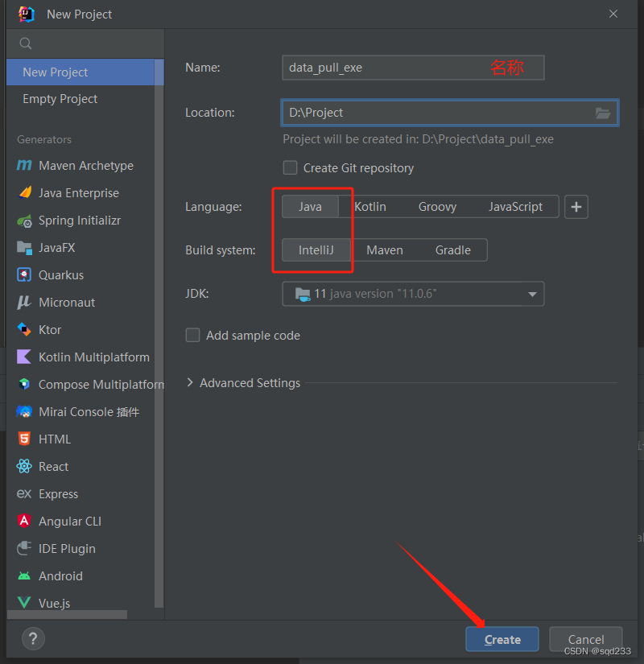644x664 pixels.
Task: Enable Create Git repository checkbox
Action: [291, 167]
